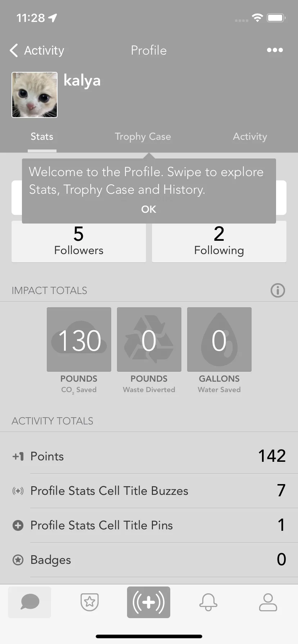Tap the CO2 Saved cloud tile
Image resolution: width=298 pixels, height=644 pixels.
[x=79, y=339]
